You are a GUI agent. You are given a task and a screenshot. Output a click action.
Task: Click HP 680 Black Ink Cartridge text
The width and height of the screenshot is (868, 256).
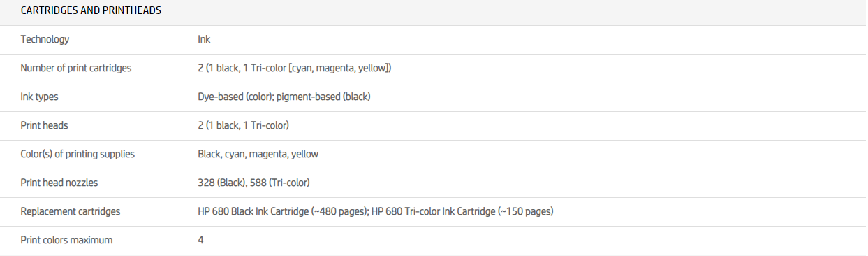(253, 211)
